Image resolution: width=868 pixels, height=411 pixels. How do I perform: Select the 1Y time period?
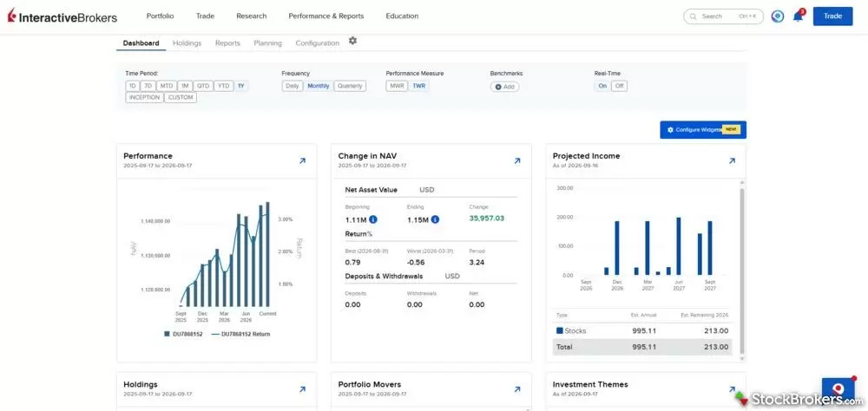pos(240,86)
